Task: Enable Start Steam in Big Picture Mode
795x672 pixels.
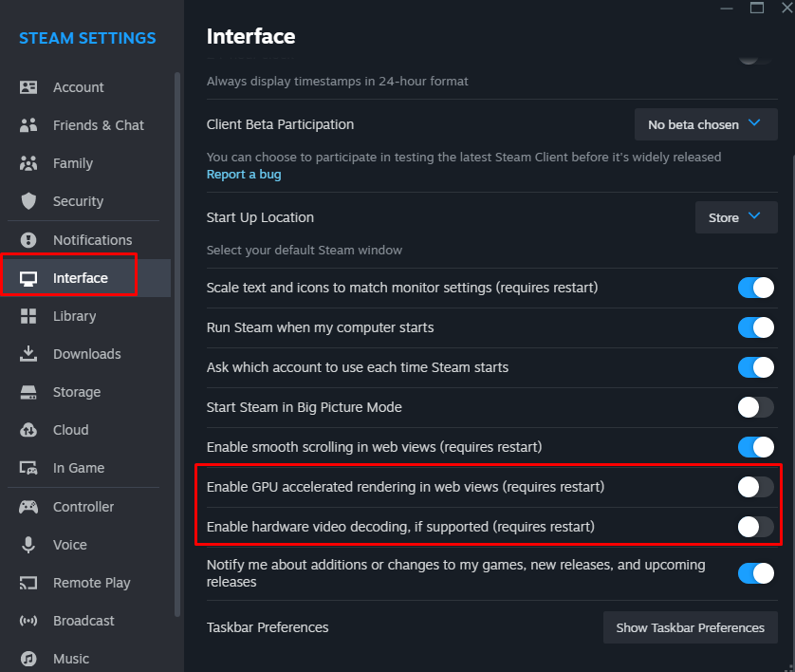Action: (755, 407)
